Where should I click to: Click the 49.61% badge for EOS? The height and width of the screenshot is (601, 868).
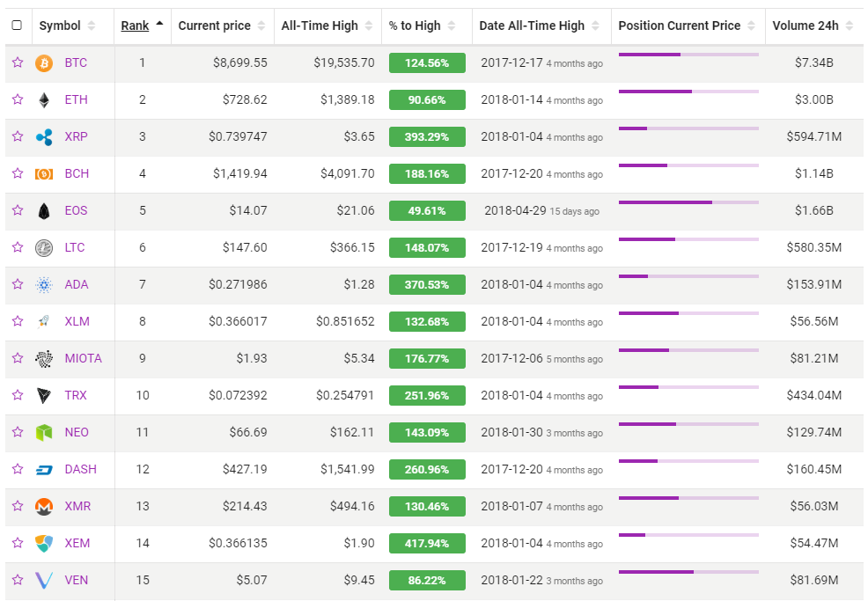(x=427, y=211)
